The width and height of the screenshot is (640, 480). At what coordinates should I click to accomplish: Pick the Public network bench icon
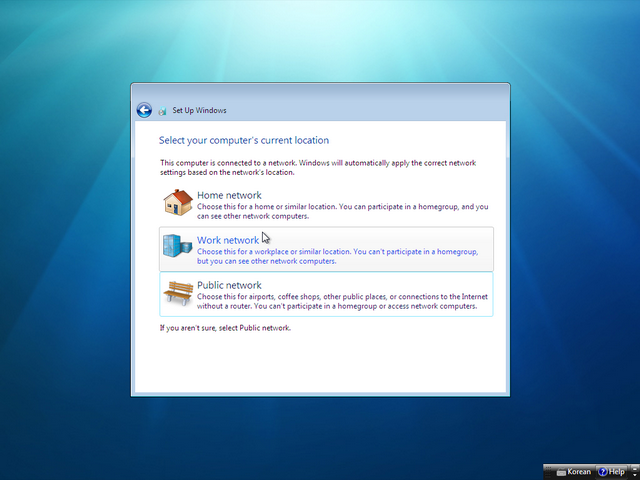point(178,292)
